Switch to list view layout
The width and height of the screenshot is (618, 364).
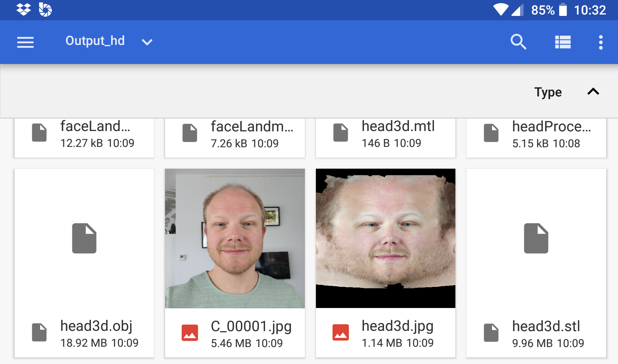pos(563,42)
